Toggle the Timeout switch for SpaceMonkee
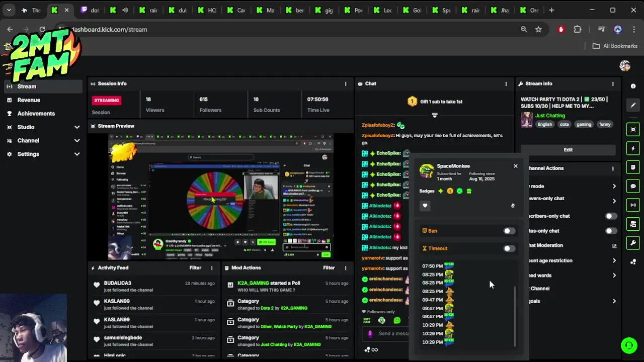644x362 pixels. pyautogui.click(x=509, y=248)
